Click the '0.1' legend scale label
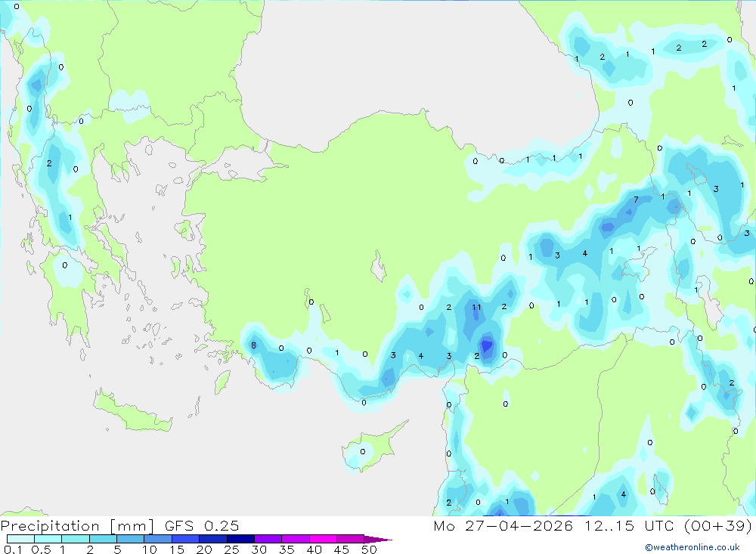 13,549
